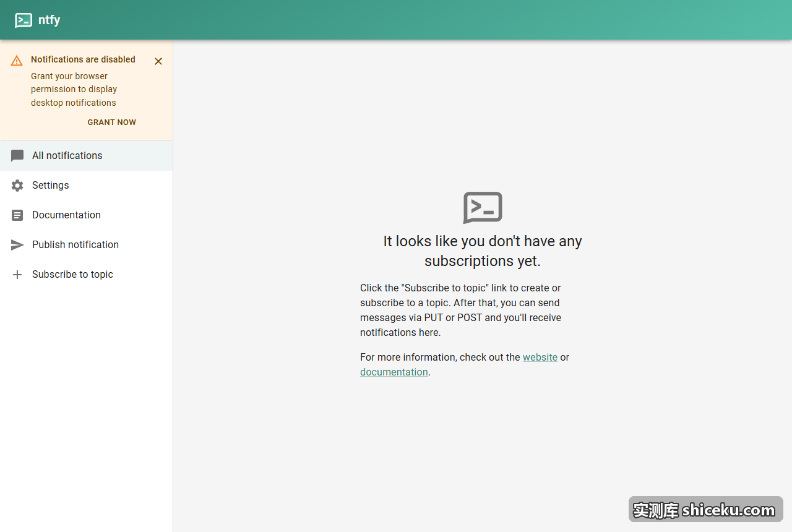Click the plus icon for Subscribe to topic

click(17, 275)
